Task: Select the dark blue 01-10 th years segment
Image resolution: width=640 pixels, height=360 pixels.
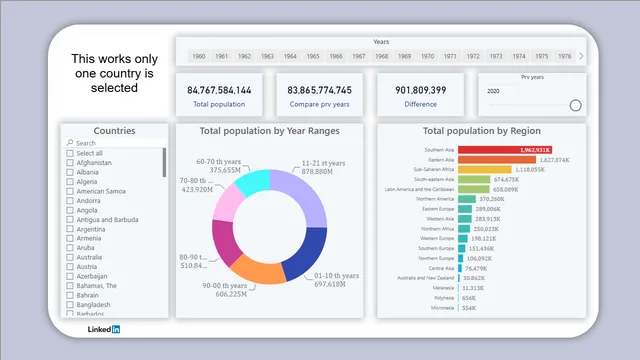Action: coord(308,252)
